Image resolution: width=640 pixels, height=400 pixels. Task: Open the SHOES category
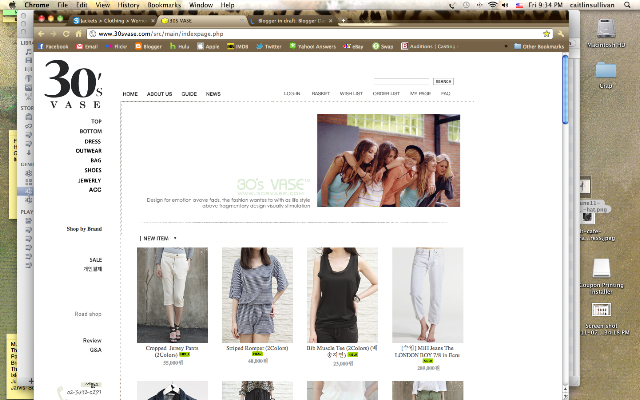click(x=93, y=170)
